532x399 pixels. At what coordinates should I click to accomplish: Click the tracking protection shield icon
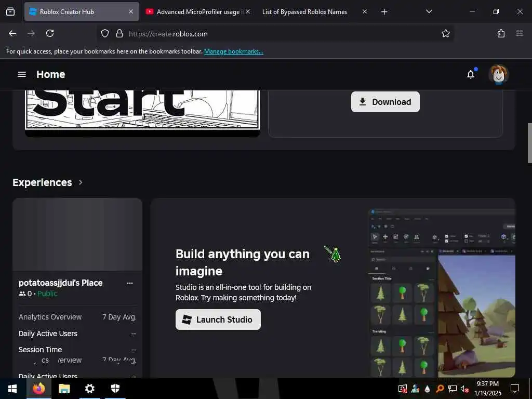105,33
